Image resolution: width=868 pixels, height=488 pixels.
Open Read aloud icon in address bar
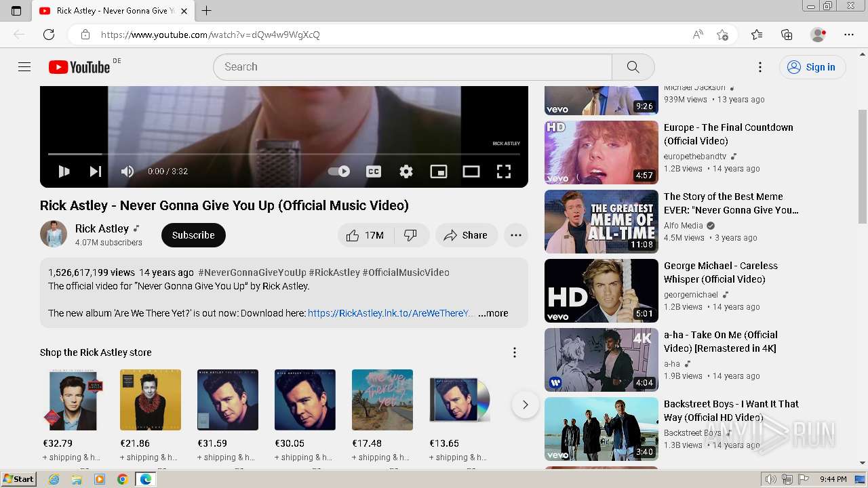[698, 35]
